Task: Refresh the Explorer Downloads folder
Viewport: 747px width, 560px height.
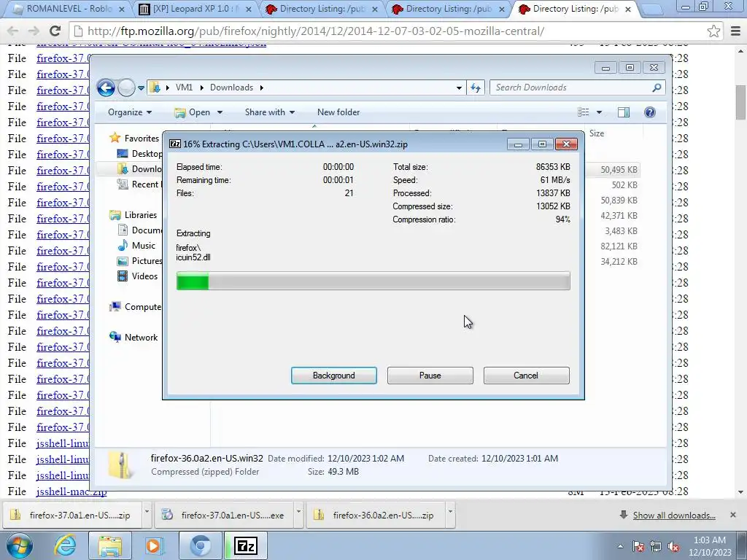Action: [475, 87]
